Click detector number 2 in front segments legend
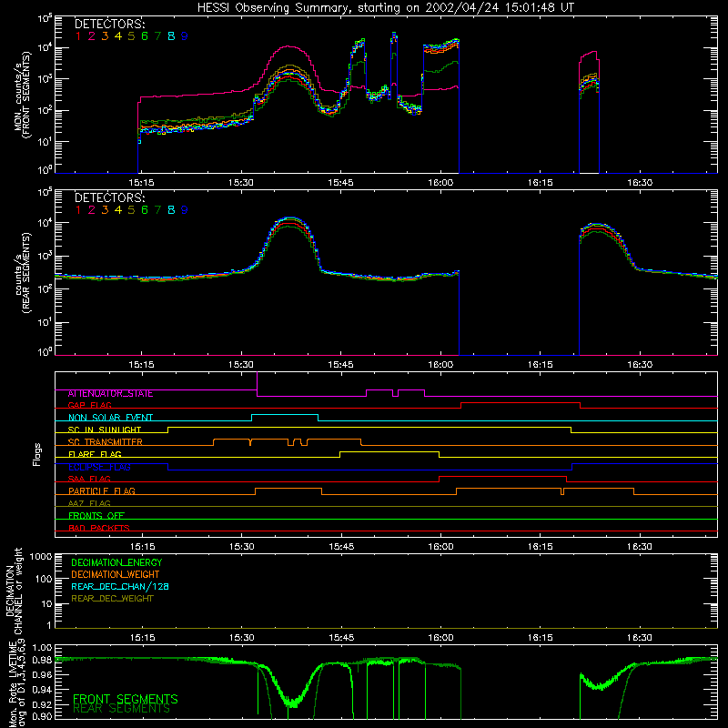Image resolution: width=728 pixels, height=728 pixels. pyautogui.click(x=92, y=36)
